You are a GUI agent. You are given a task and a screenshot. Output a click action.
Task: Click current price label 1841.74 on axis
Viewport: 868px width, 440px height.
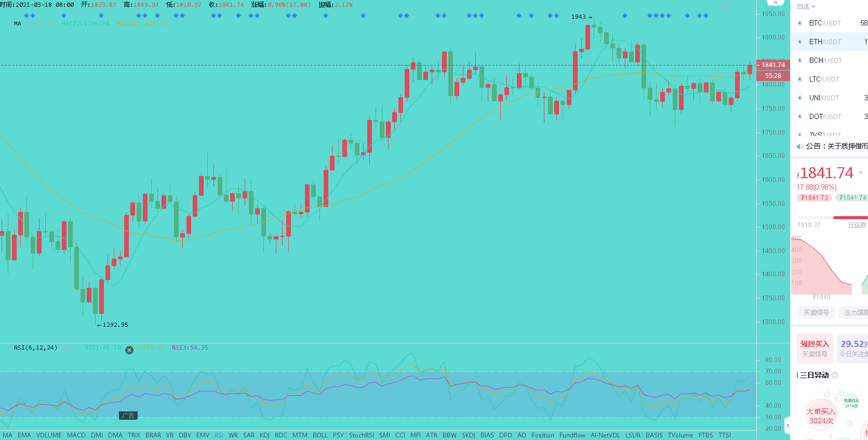(773, 65)
